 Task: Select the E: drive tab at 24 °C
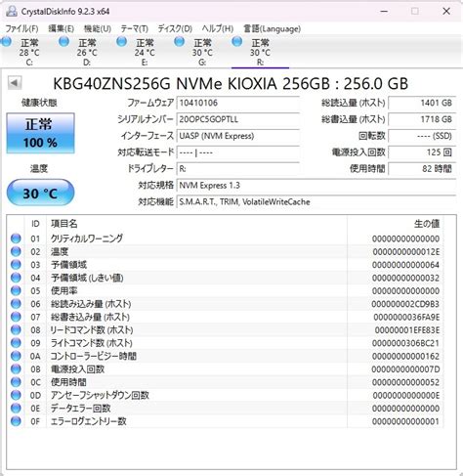click(145, 52)
